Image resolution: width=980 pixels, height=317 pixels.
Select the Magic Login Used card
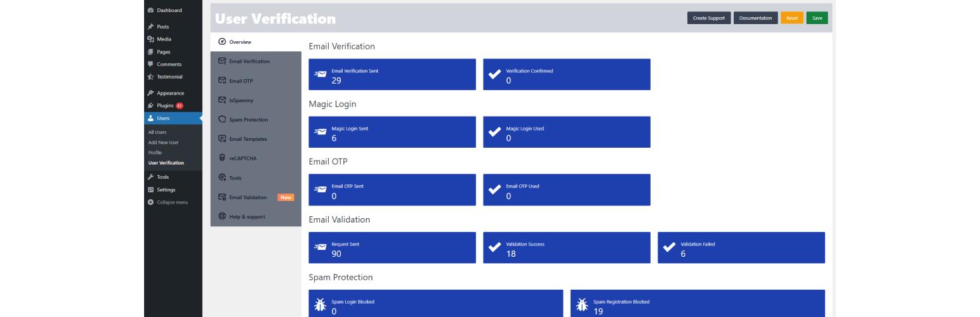click(567, 132)
